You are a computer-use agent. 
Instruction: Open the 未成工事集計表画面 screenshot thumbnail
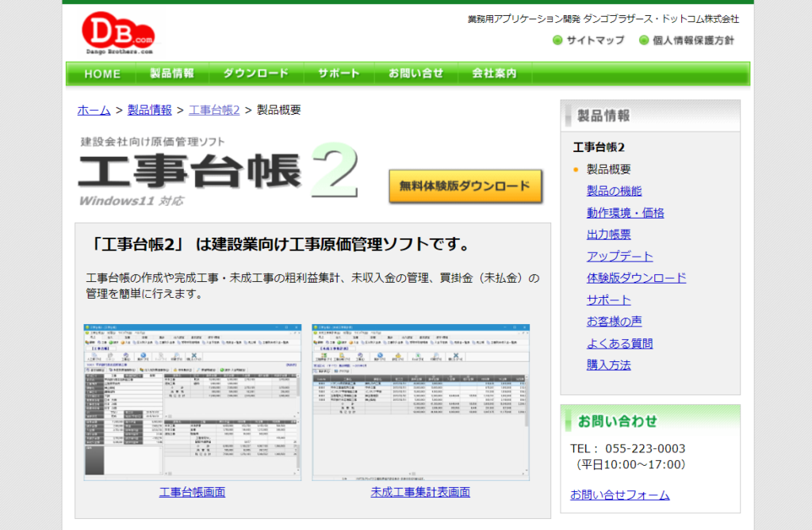420,402
